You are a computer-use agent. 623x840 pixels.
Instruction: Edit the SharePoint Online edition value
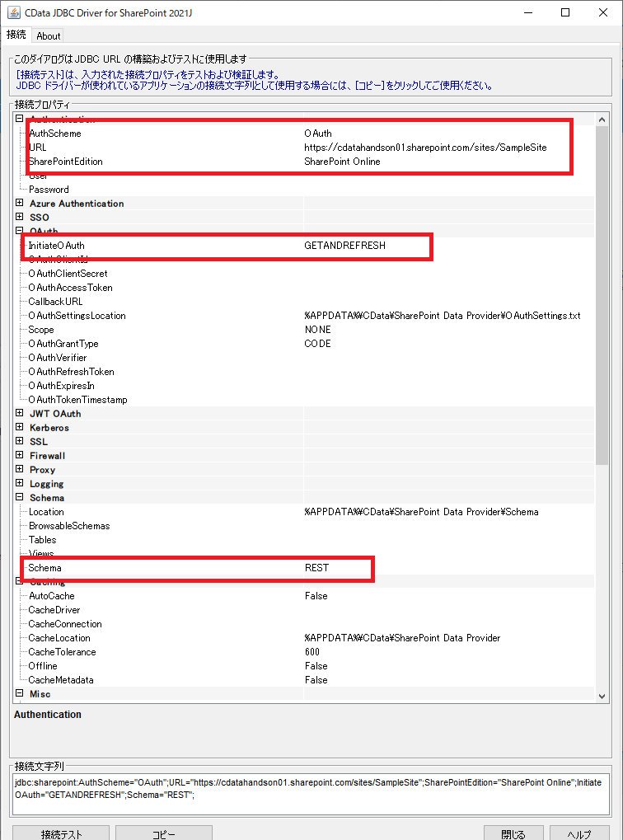[342, 162]
